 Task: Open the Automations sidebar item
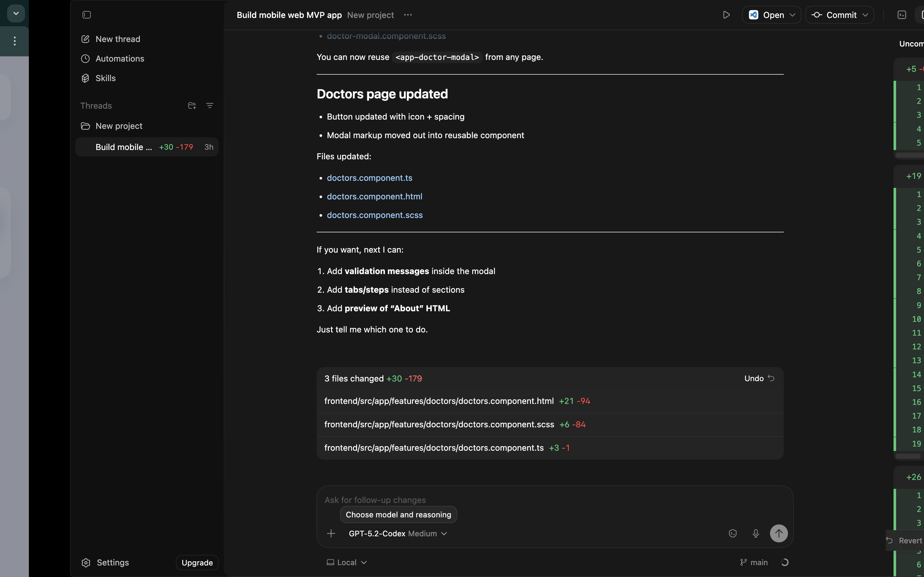(119, 58)
